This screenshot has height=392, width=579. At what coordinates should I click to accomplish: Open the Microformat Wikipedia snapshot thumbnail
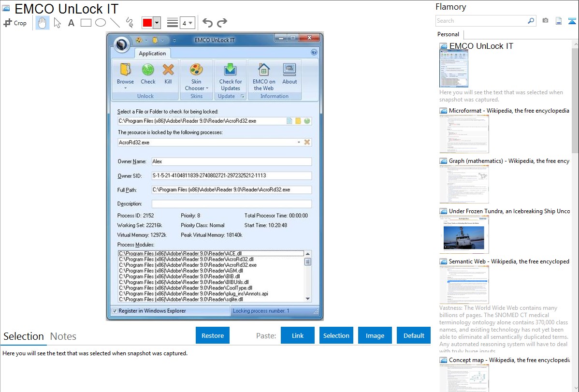(464, 134)
